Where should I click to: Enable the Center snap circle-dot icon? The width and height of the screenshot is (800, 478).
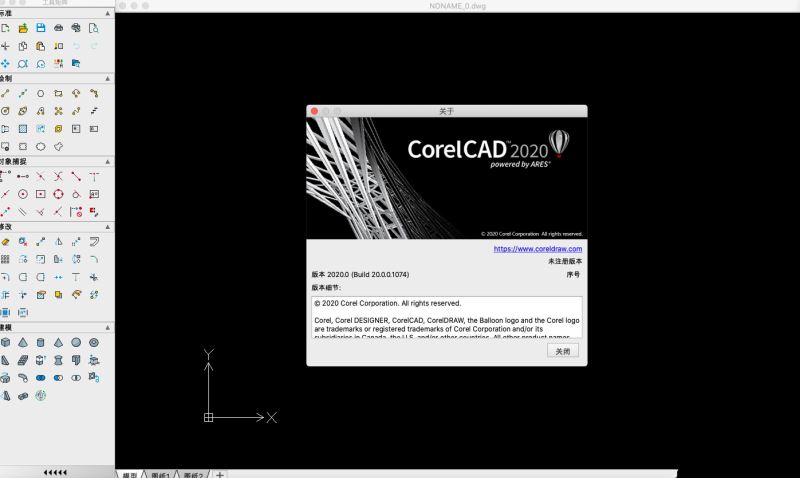23,194
